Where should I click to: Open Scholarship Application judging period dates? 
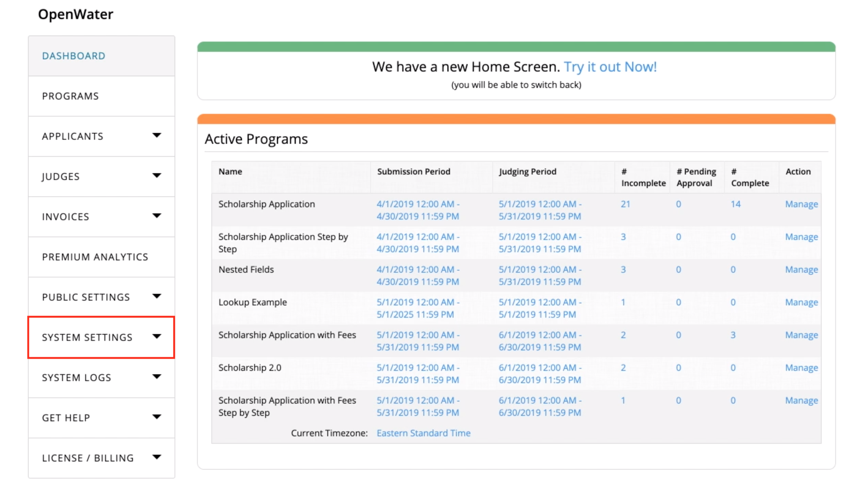[x=540, y=210]
